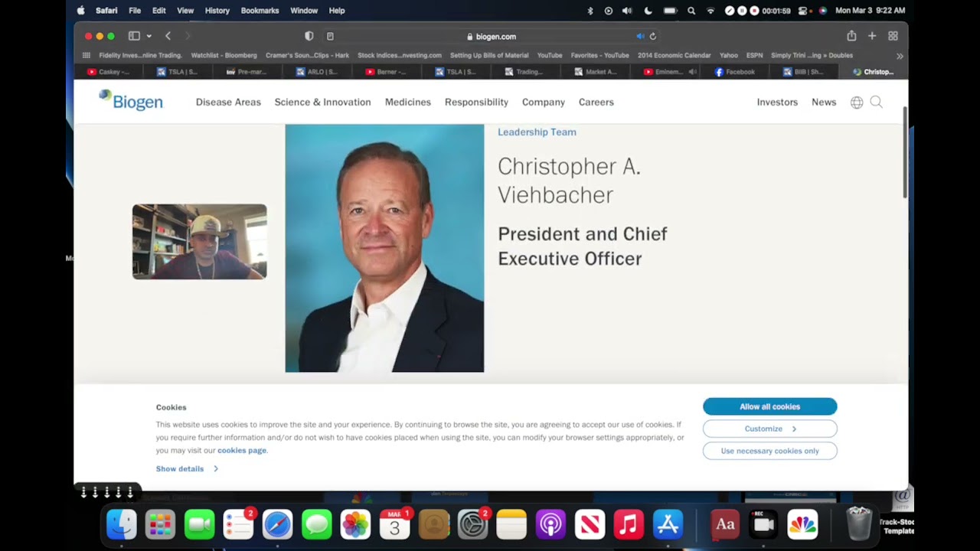Open the Apple menu

[81, 11]
